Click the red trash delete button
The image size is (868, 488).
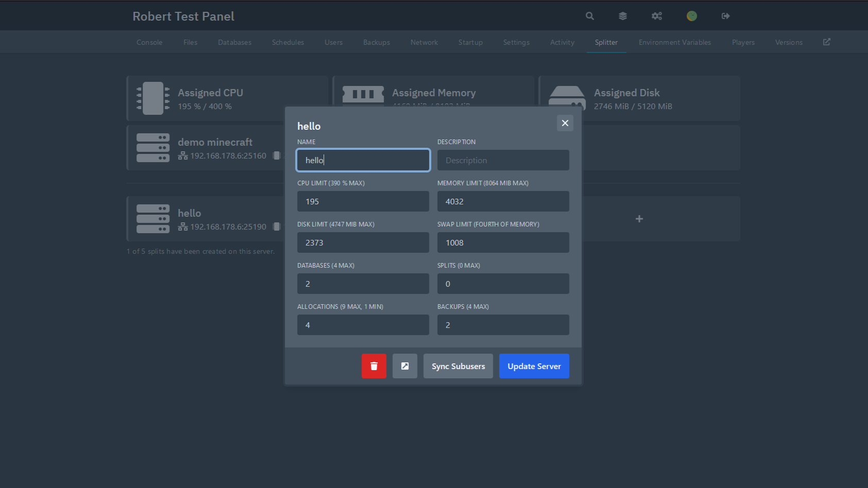(374, 366)
